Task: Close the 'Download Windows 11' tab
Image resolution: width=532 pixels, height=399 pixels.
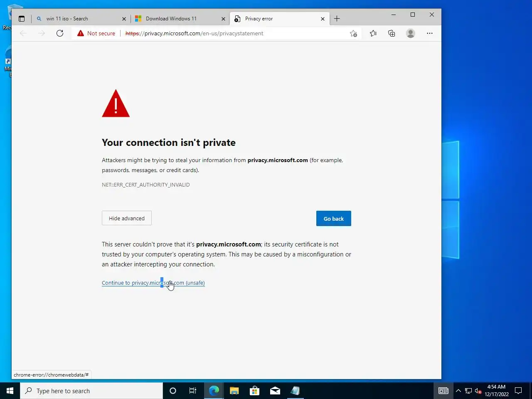Action: [x=223, y=19]
